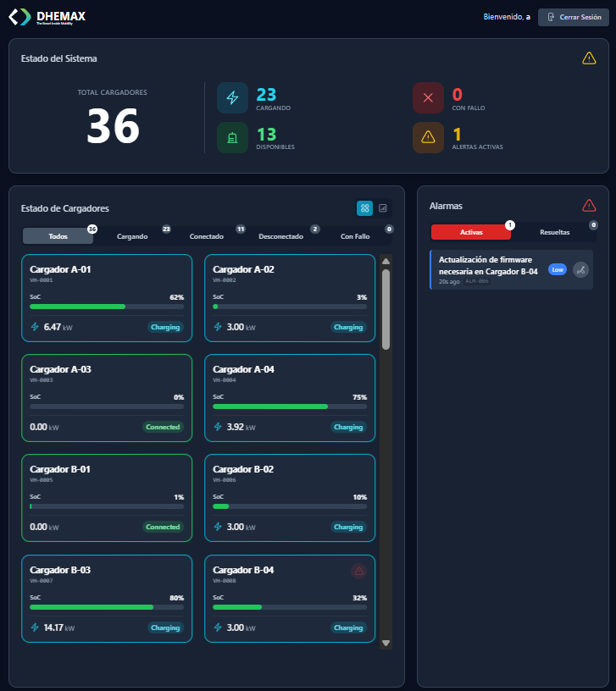Open the Cargador A-02 card title

pos(243,269)
